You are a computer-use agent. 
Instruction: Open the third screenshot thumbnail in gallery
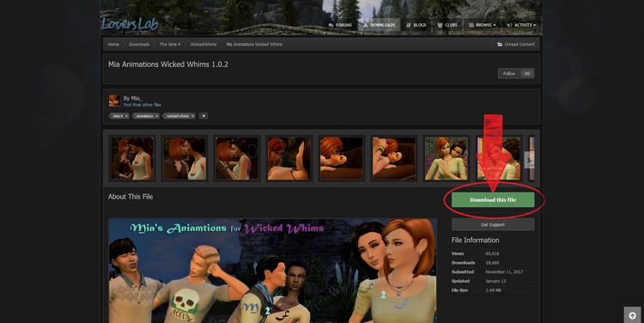click(x=237, y=159)
